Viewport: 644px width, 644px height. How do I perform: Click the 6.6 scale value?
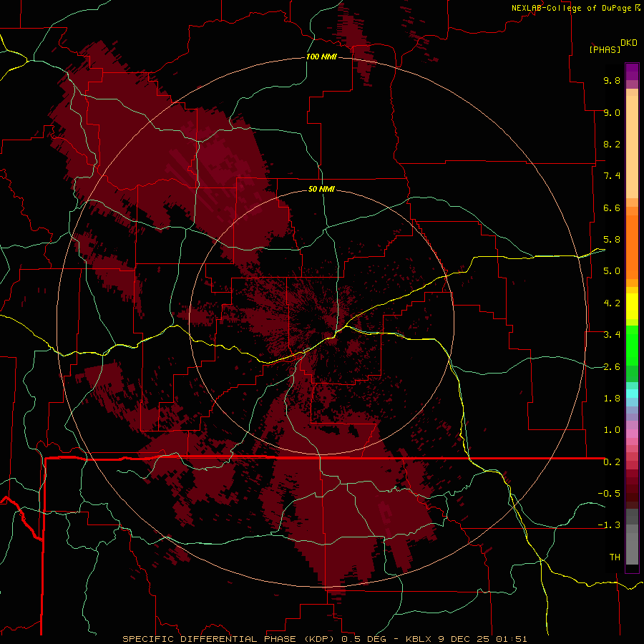coord(612,208)
